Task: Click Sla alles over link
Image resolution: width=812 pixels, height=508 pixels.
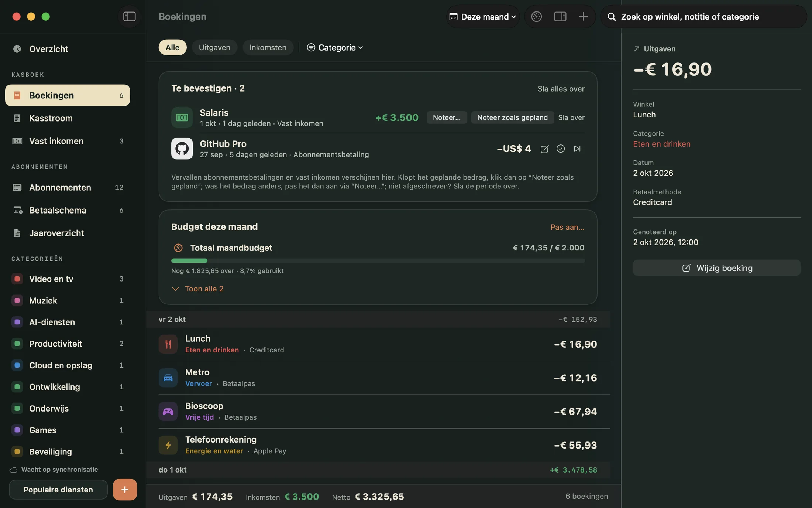Action: [561, 89]
